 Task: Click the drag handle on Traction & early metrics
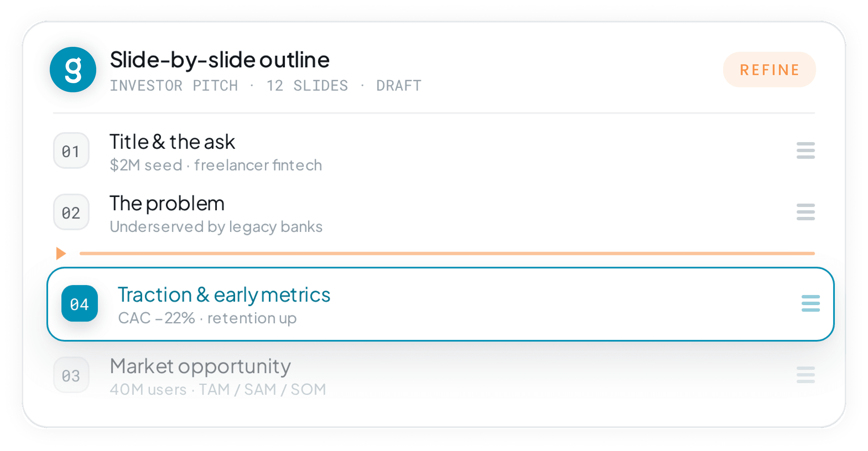[810, 303]
